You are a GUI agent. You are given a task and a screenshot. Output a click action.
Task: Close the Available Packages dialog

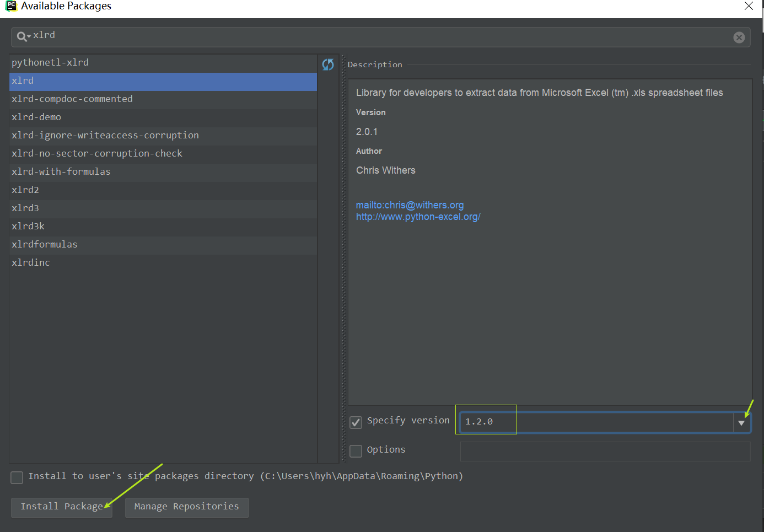[x=749, y=6]
